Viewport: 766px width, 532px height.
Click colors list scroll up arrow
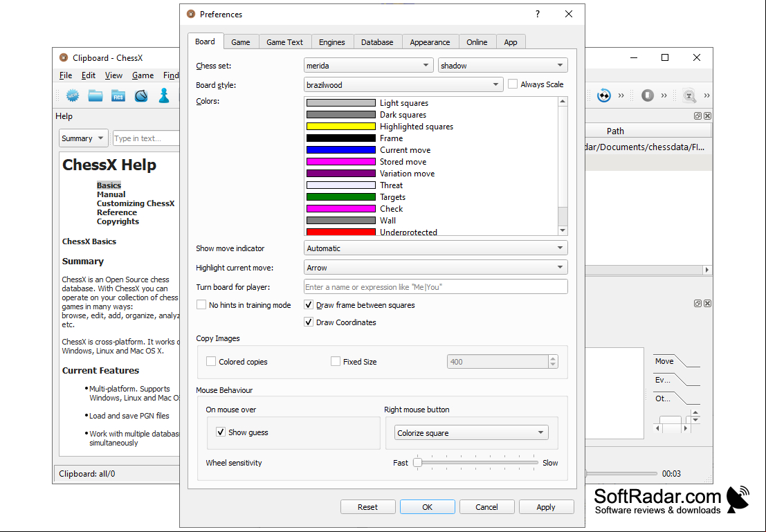point(563,101)
